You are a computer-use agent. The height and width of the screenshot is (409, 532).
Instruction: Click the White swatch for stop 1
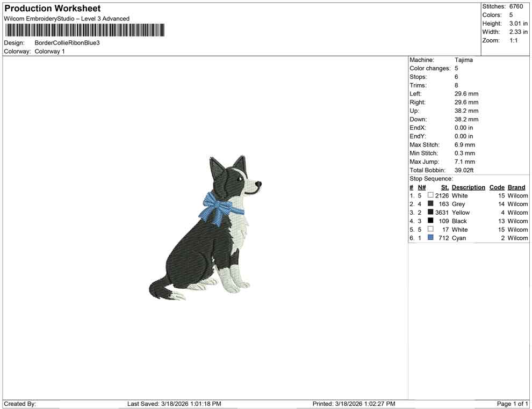coord(430,195)
